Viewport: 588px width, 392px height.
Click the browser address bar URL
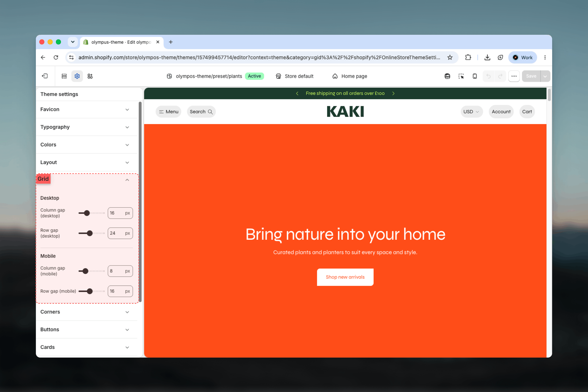[259, 58]
